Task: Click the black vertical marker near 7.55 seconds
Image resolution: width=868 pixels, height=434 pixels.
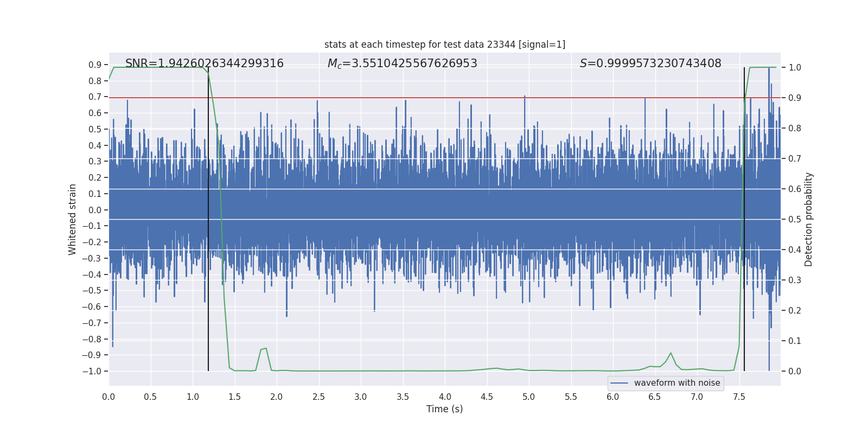Action: 744,219
